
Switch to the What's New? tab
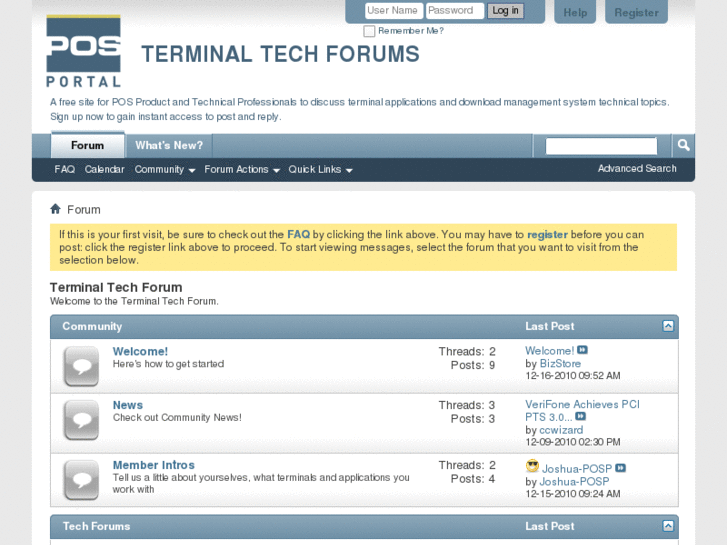[x=169, y=145]
